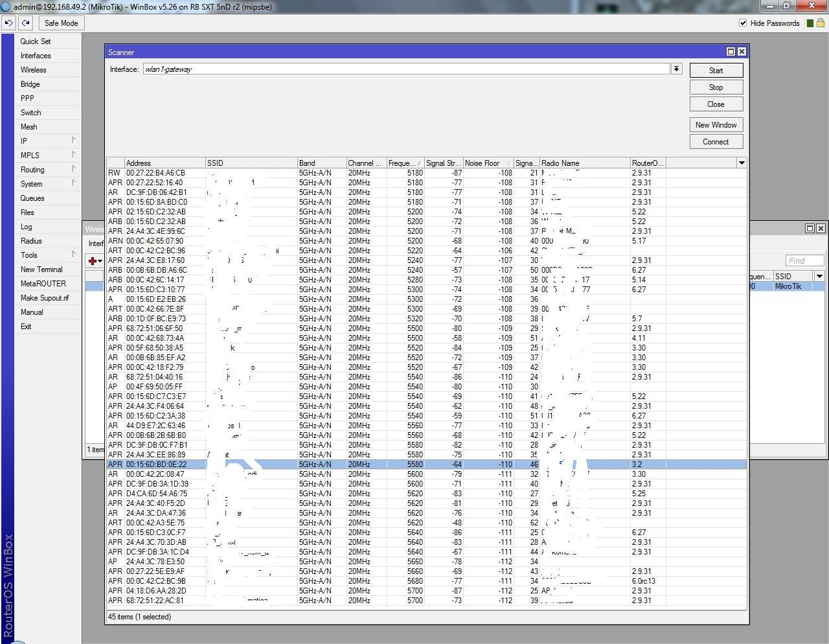Maximize the Scanner window using its icon

pos(731,52)
